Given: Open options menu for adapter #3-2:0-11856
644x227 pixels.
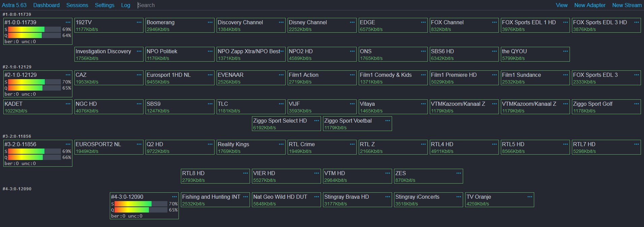Looking at the screenshot, I should tap(68, 144).
